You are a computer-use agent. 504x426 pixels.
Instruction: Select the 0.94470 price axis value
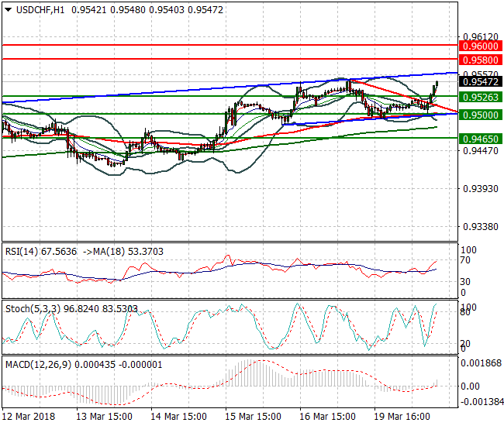pos(481,150)
